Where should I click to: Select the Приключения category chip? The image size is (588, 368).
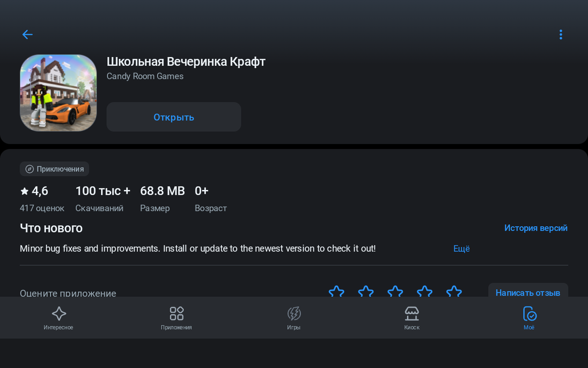tap(54, 169)
